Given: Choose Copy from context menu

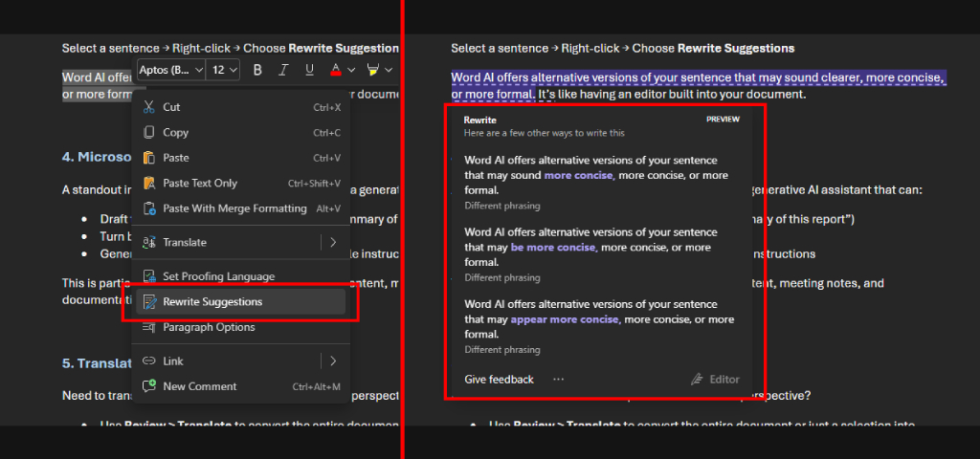Looking at the screenshot, I should pyautogui.click(x=241, y=132).
